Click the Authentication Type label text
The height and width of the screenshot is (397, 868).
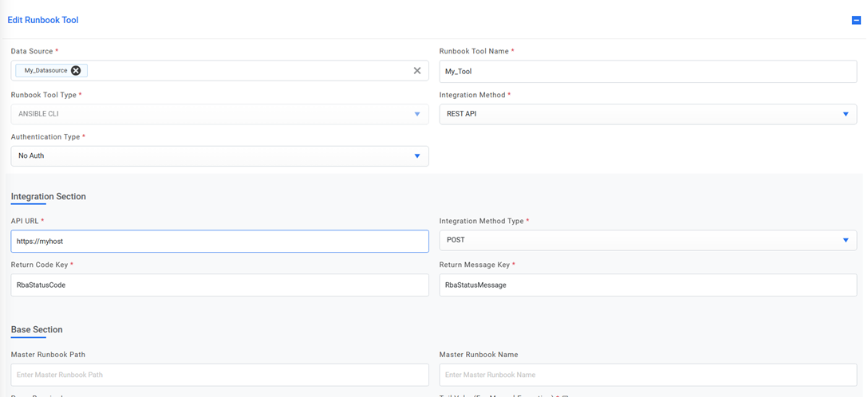45,137
